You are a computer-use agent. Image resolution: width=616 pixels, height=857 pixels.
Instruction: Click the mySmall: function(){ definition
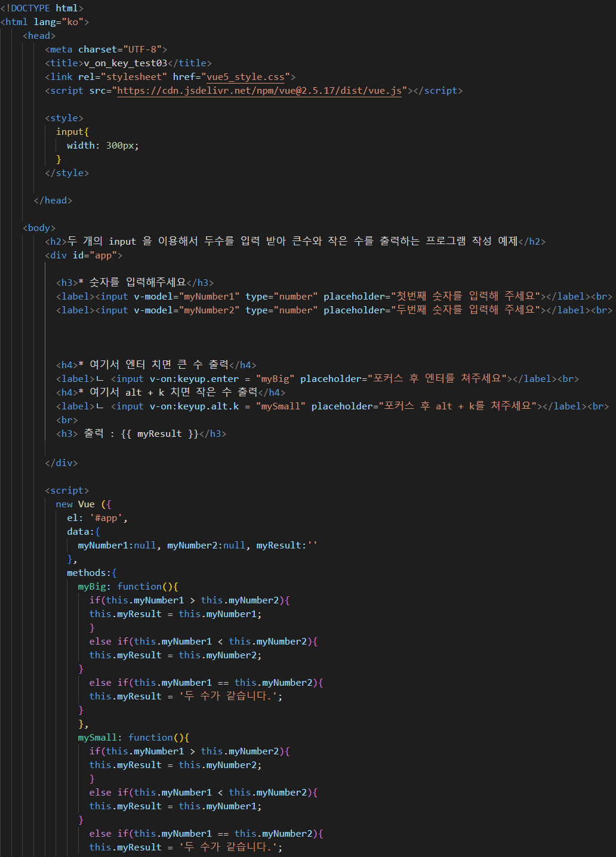tap(134, 738)
